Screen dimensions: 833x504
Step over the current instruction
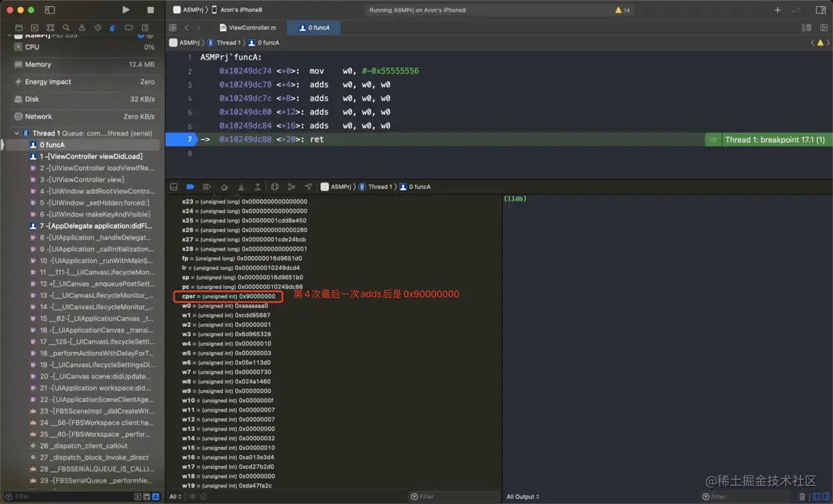pos(224,187)
